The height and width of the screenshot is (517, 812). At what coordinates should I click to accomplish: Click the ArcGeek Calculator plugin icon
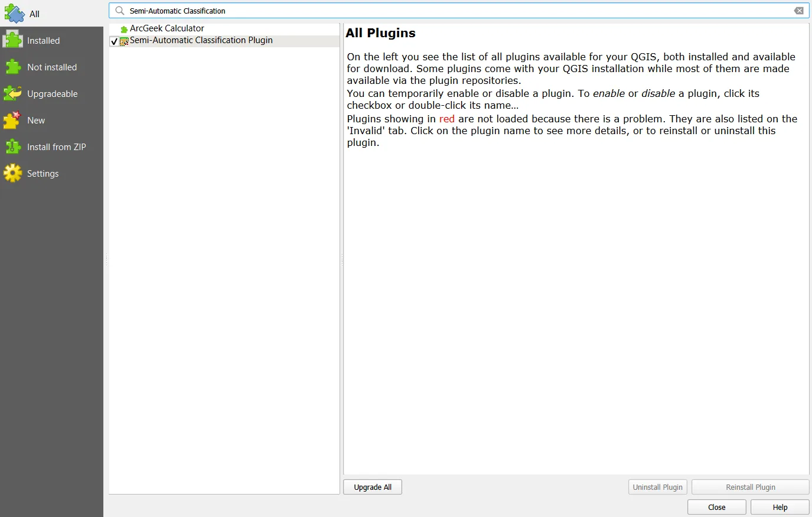124,29
